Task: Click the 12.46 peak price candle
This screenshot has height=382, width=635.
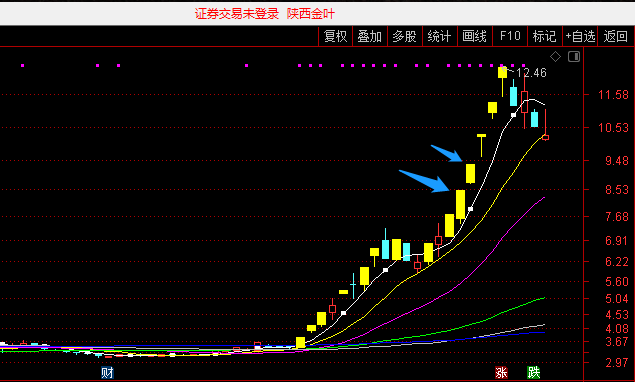Action: [502, 73]
